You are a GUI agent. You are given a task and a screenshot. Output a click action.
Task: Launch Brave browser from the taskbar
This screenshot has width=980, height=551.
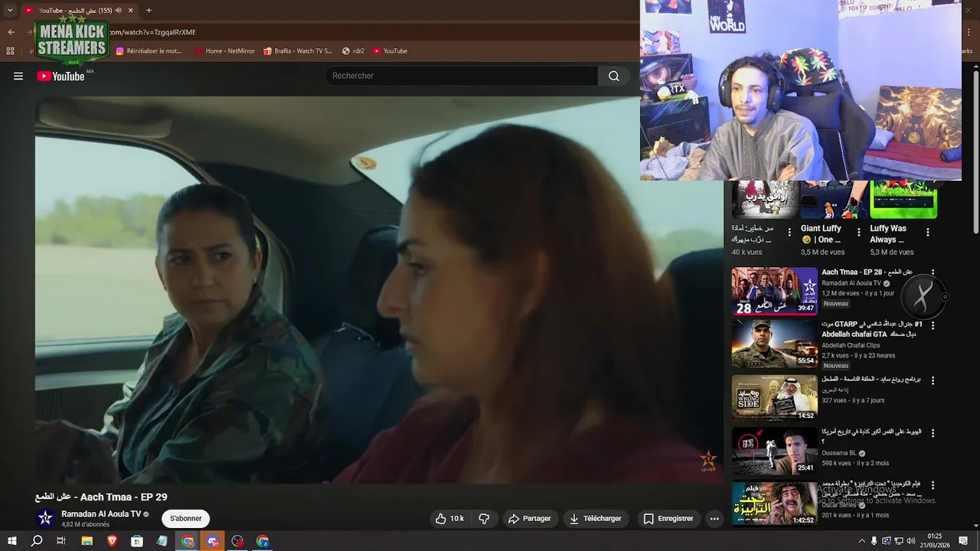pyautogui.click(x=113, y=541)
